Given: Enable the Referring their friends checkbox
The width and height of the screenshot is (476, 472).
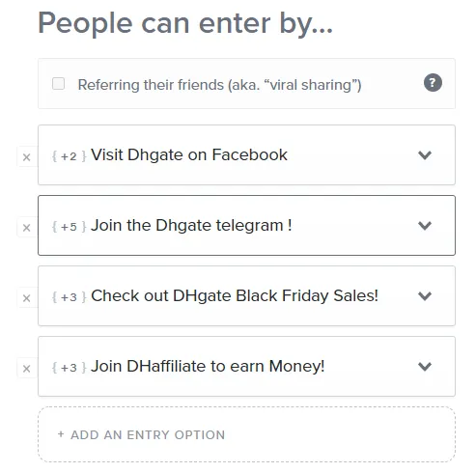Looking at the screenshot, I should tap(58, 84).
